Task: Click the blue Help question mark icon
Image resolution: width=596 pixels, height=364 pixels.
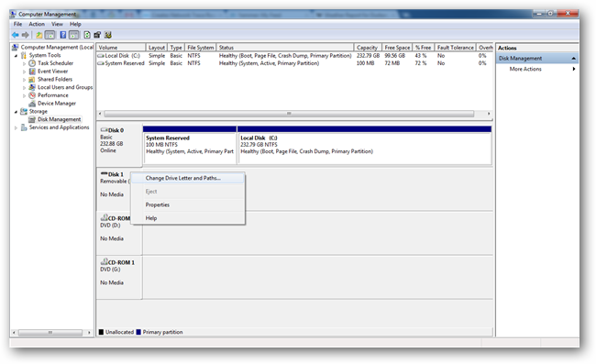Action: click(63, 35)
